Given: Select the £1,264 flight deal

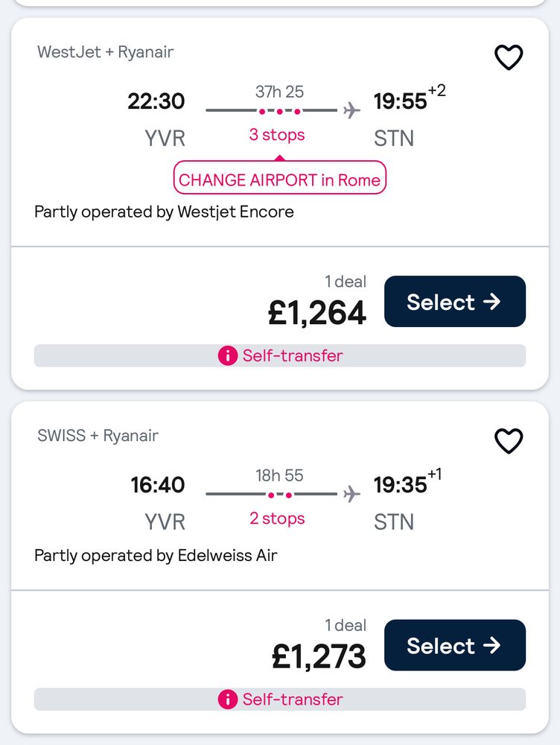Looking at the screenshot, I should [454, 302].
